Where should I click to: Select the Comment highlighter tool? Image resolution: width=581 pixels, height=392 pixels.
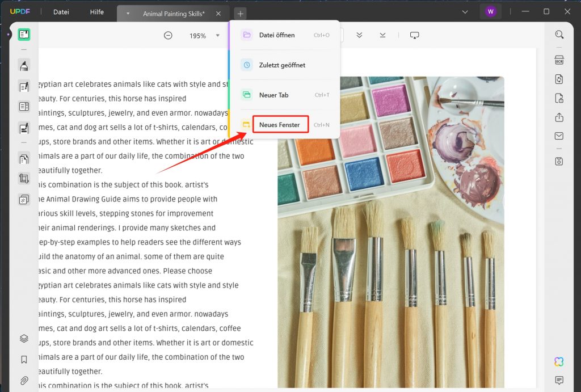24,66
